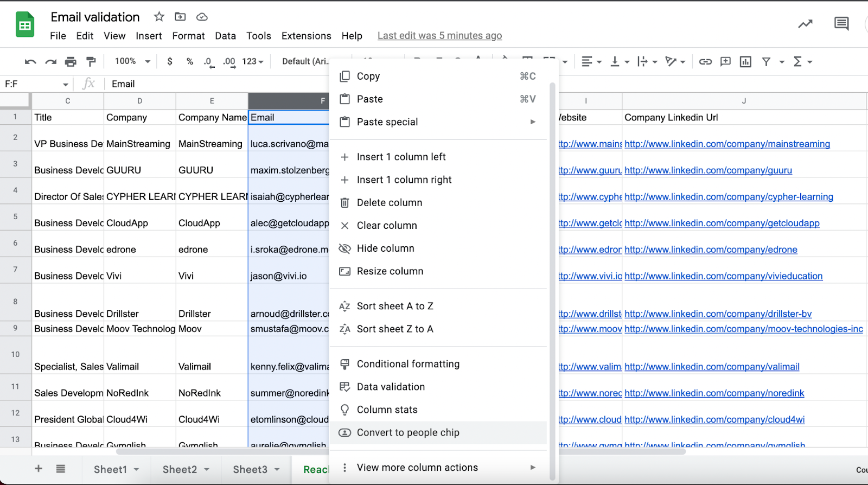Activate the Paint format roller icon
Image resolution: width=868 pixels, height=485 pixels.
click(91, 62)
